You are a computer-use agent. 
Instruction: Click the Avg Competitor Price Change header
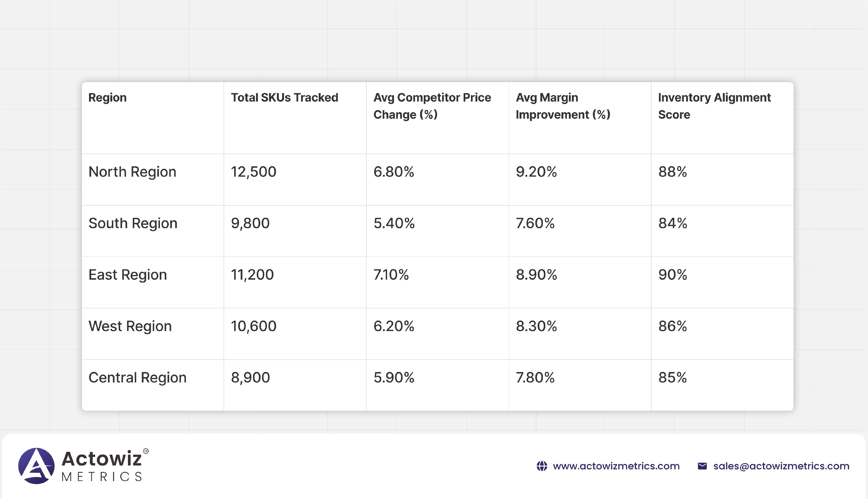[432, 106]
